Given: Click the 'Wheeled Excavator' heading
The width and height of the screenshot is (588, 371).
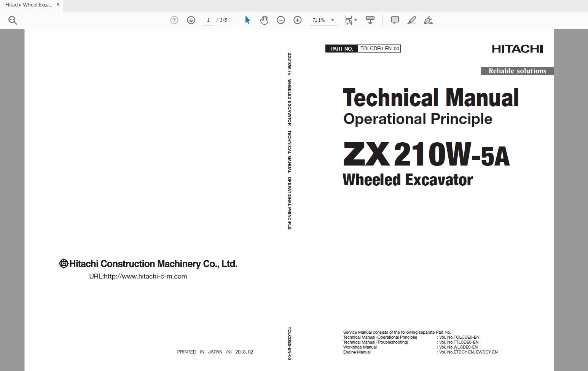Looking at the screenshot, I should [408, 180].
